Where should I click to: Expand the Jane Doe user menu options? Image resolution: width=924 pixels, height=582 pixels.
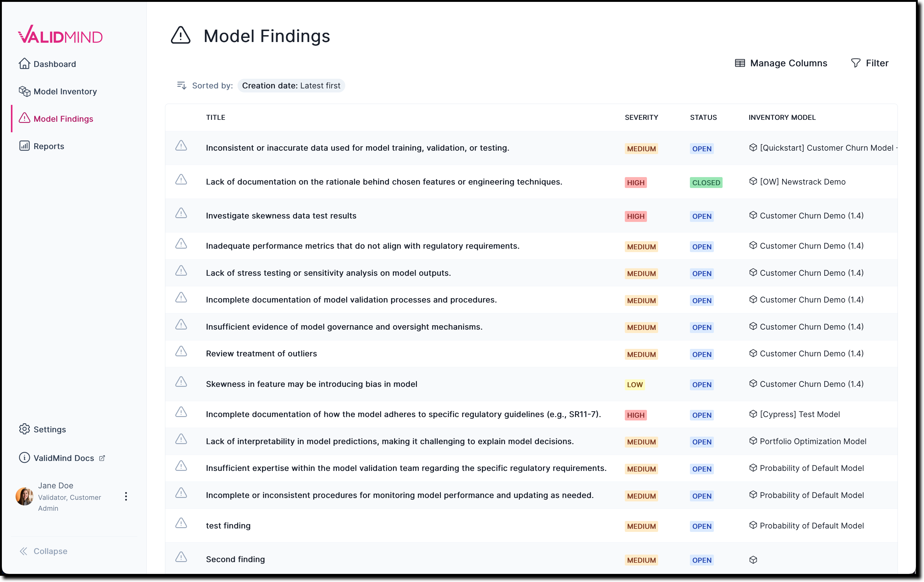coord(125,496)
